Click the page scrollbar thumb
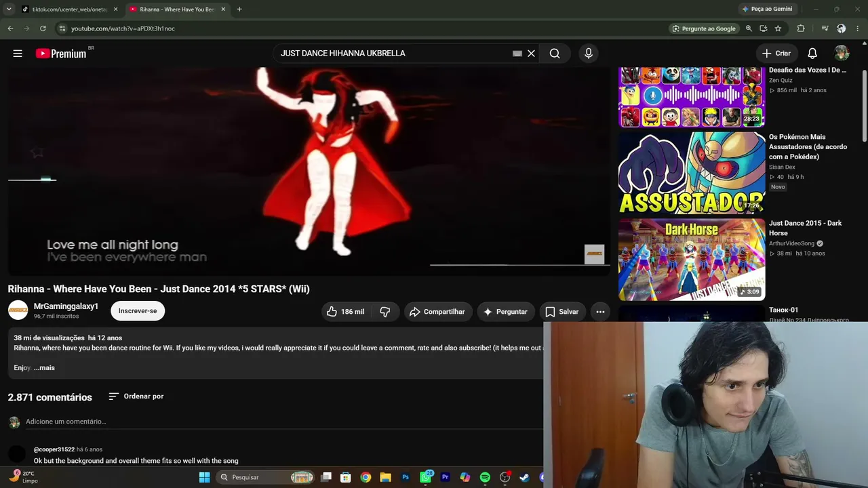 point(864,105)
